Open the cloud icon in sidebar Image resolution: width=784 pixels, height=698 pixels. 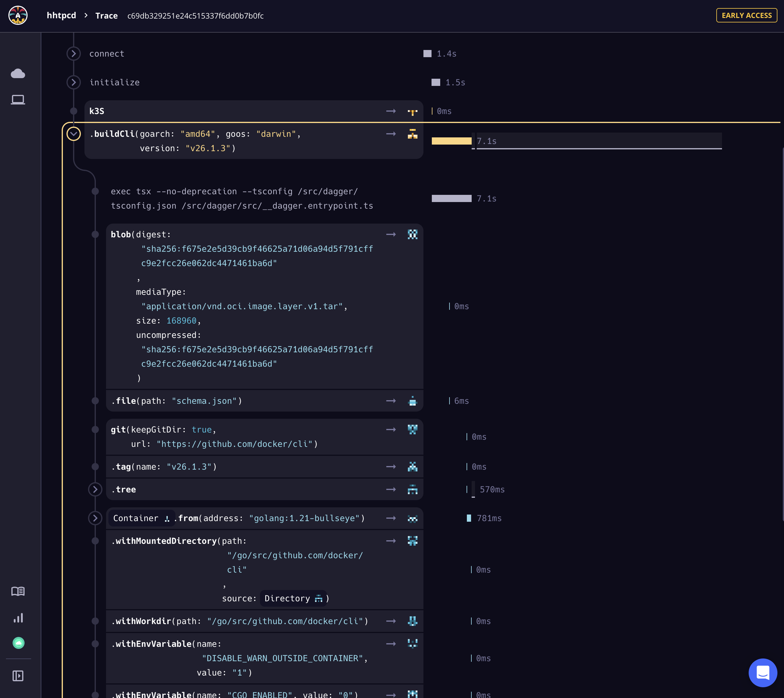point(18,73)
